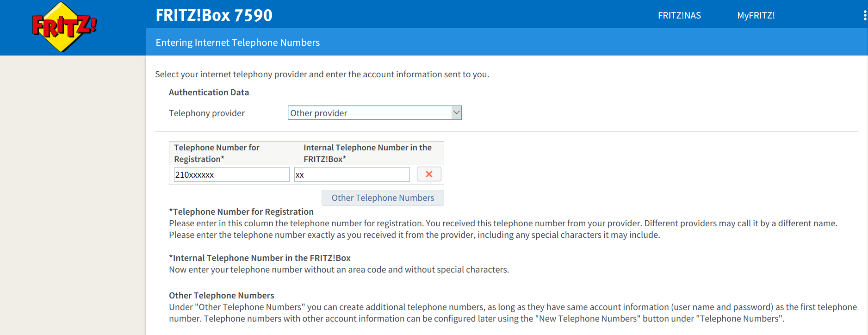
Task: Click the 'Other Telephone Numbers' button
Action: click(383, 198)
